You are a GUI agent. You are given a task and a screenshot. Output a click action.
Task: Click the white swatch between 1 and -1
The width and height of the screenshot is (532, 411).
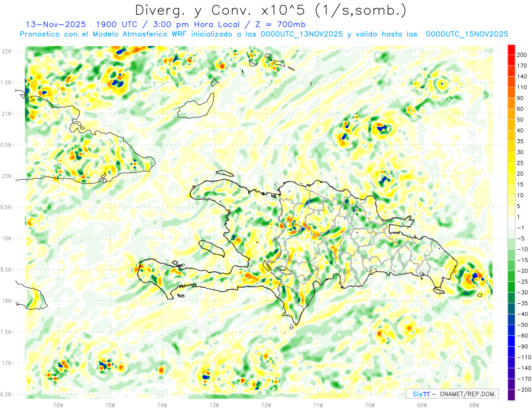(511, 223)
